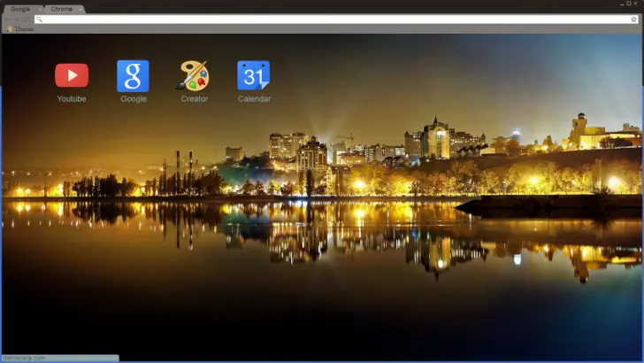Image resolution: width=644 pixels, height=363 pixels.
Task: Close the browser window
Action: 637,4
